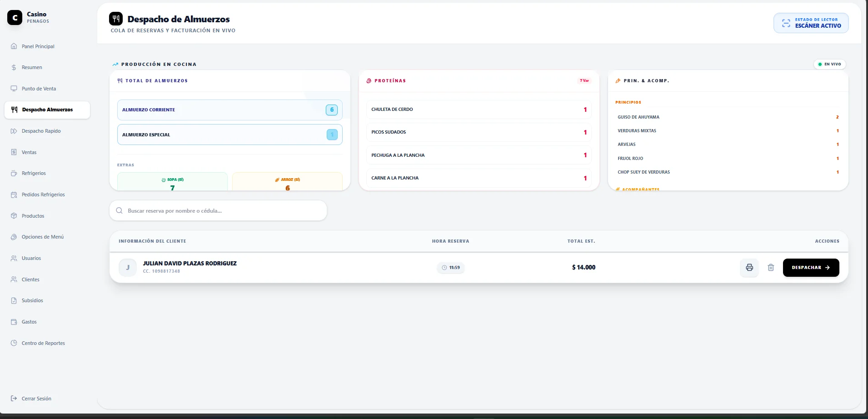Click VERDURAS MIXTAS principio entry

(x=728, y=131)
